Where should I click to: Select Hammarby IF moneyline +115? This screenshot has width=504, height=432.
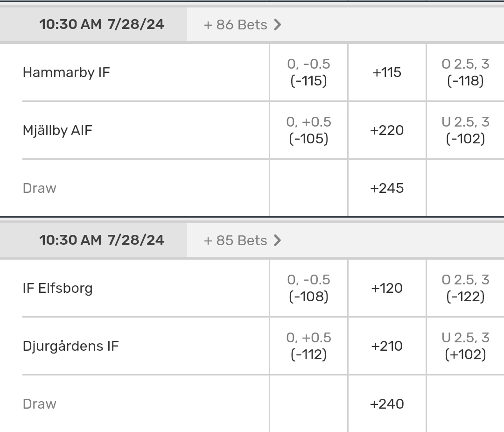387,72
